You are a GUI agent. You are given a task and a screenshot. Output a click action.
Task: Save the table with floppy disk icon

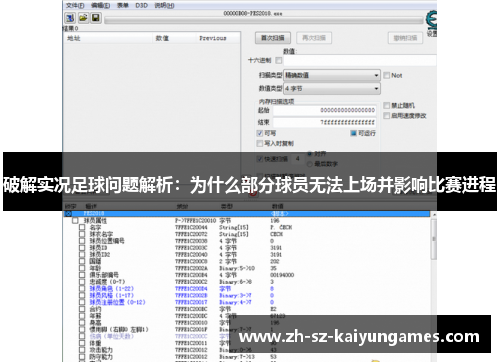pyautogui.click(x=96, y=18)
